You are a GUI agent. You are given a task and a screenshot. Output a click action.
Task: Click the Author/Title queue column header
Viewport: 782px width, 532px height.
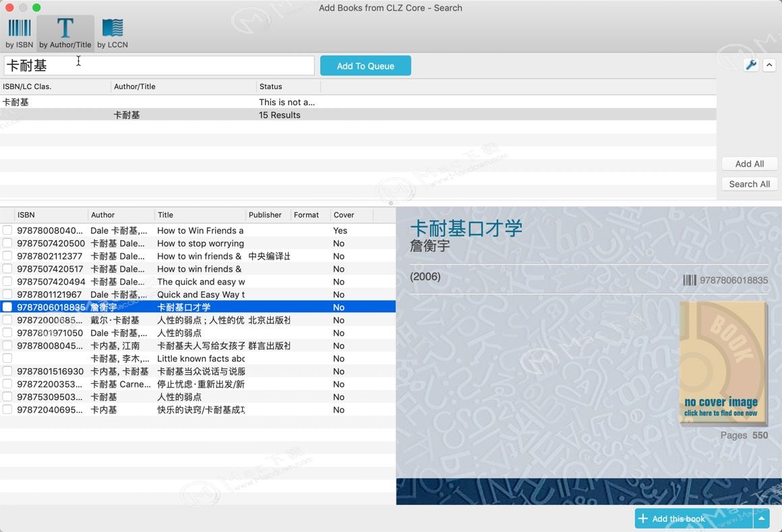[x=183, y=87]
